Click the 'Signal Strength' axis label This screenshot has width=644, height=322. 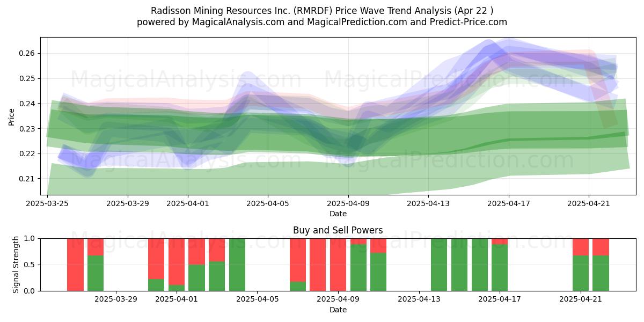[x=16, y=265]
